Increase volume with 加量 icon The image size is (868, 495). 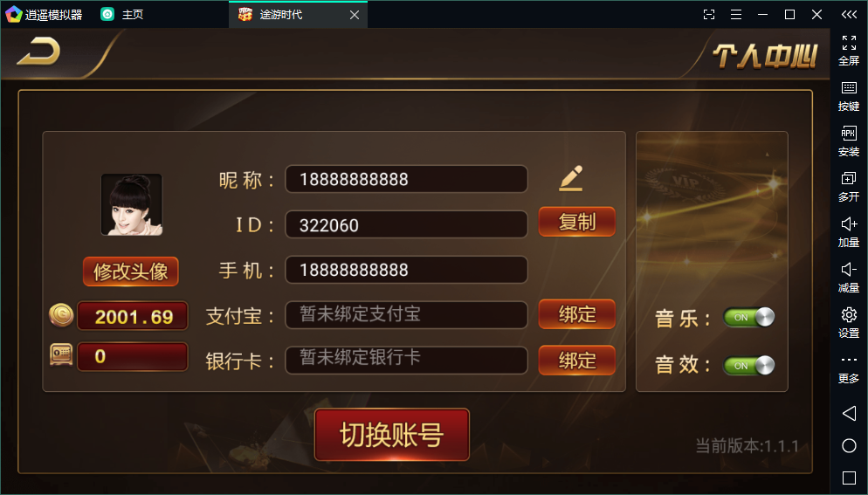(x=849, y=232)
